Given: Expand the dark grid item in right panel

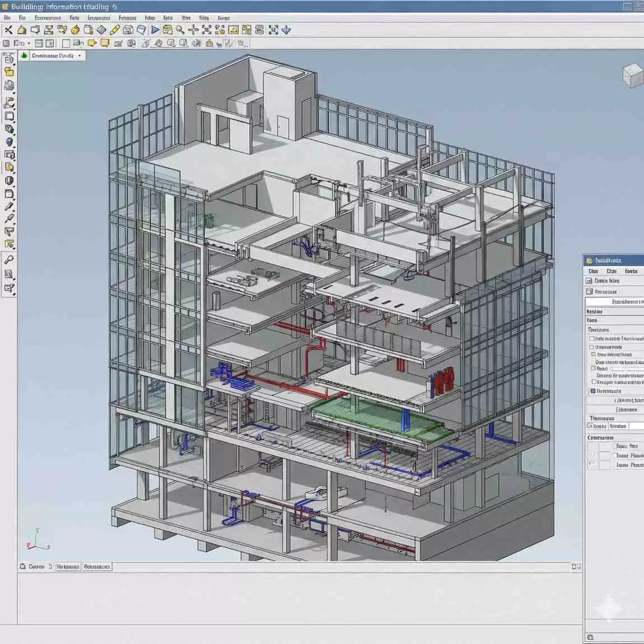Looking at the screenshot, I should coord(593,391).
